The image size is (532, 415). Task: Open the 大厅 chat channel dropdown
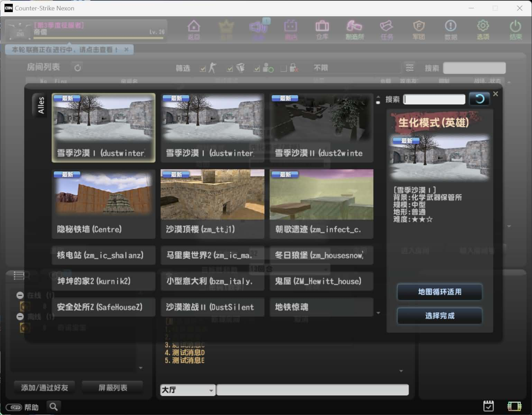click(x=187, y=390)
